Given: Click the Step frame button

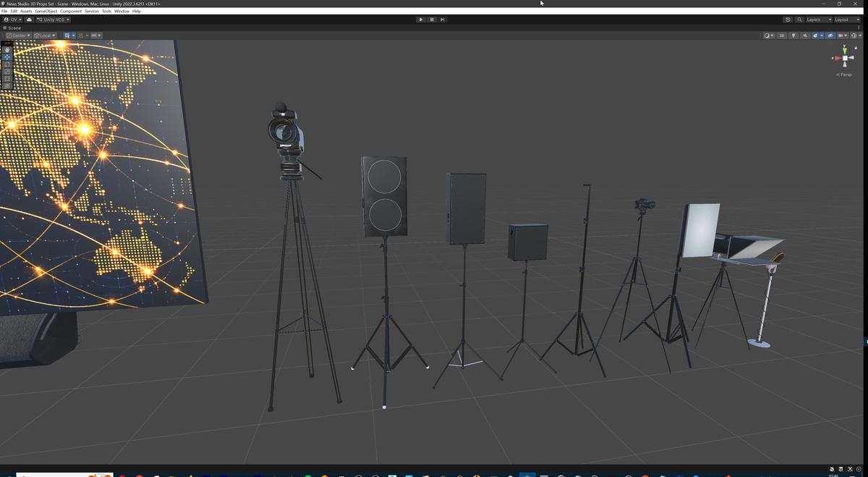Looking at the screenshot, I should click(443, 20).
